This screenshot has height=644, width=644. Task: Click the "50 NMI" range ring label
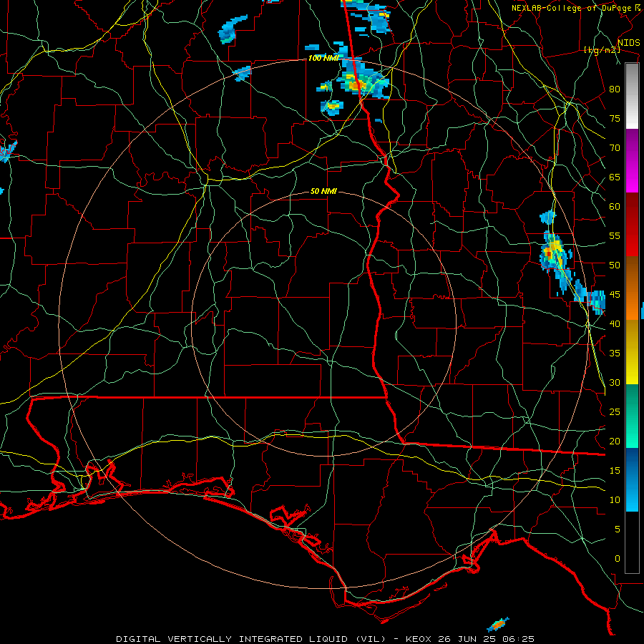[323, 191]
